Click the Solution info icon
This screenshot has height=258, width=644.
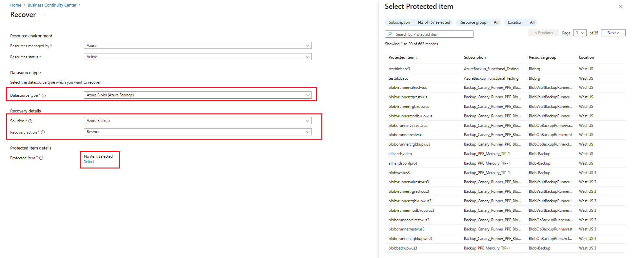tap(30, 121)
